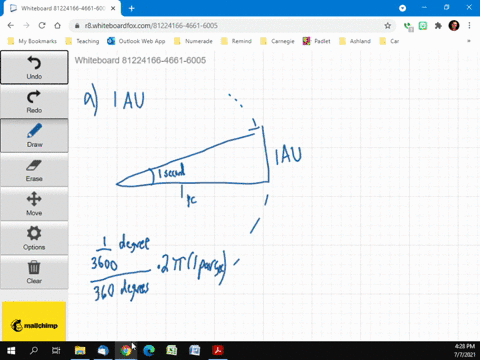Image resolution: width=480 pixels, height=360 pixels.
Task: Click the Whiteboard 81224166-4661-6005 title text
Action: [140, 60]
